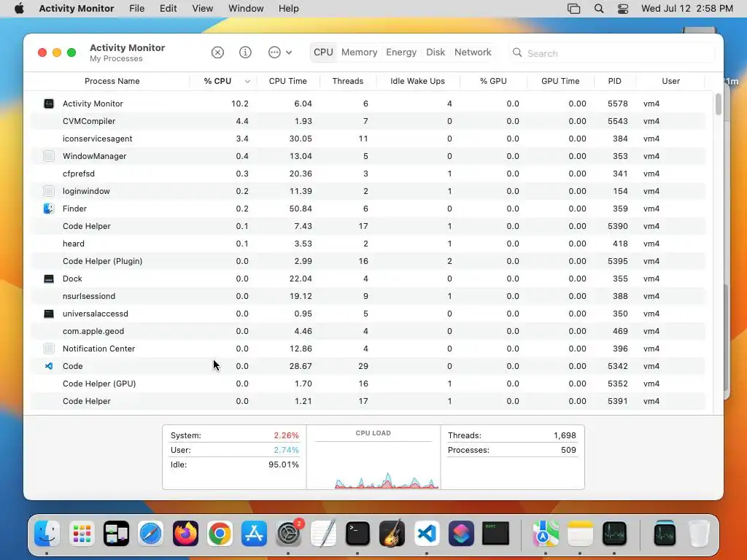
Task: Open Terminal from the Dock
Action: [x=357, y=533]
